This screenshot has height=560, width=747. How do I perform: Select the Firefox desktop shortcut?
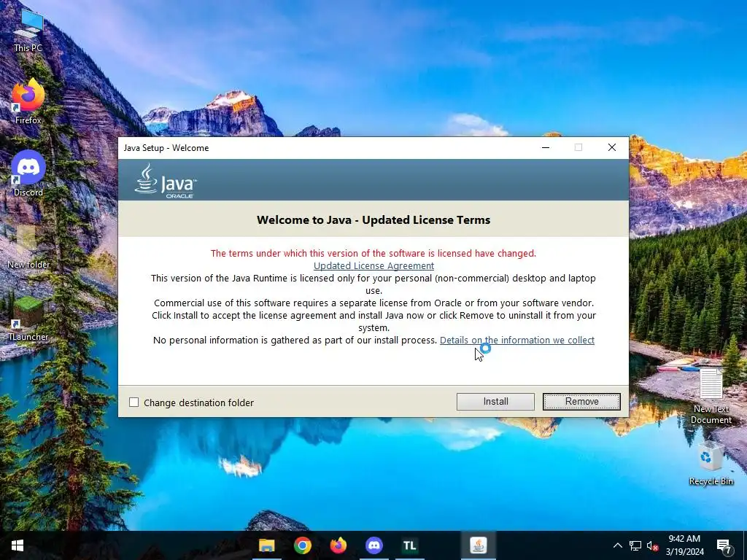tap(28, 102)
